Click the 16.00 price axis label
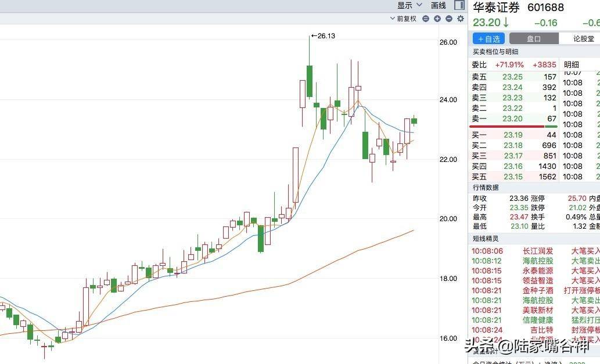 coord(448,338)
